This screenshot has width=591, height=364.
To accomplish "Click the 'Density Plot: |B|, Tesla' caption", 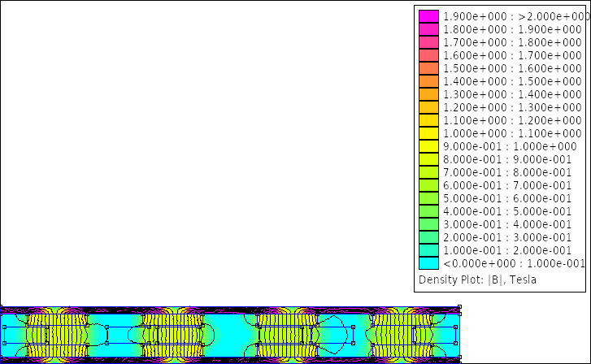I will tap(477, 280).
